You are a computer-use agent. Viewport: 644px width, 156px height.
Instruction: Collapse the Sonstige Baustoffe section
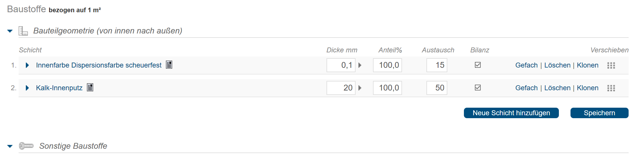tap(10, 146)
